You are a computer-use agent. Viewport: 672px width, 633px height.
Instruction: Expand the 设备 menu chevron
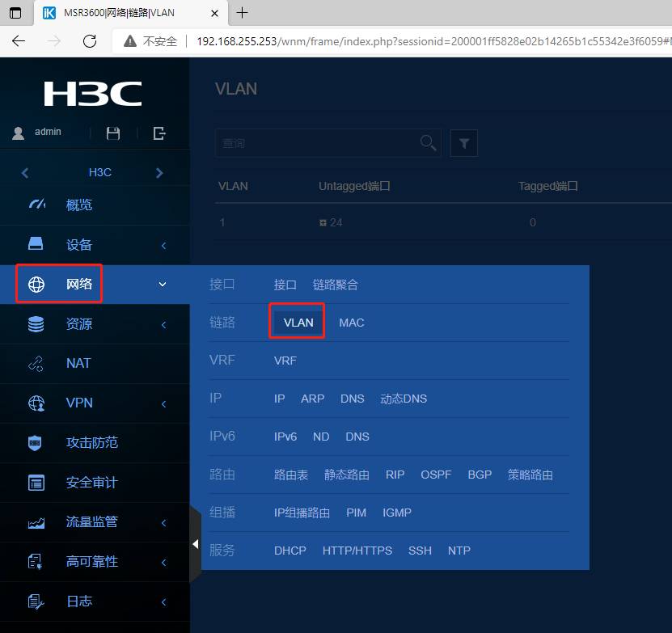tap(163, 245)
